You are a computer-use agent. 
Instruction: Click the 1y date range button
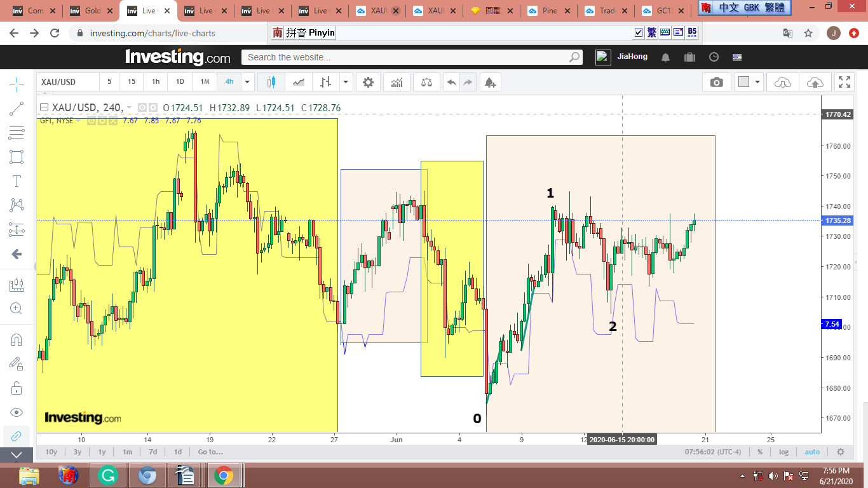pyautogui.click(x=102, y=452)
